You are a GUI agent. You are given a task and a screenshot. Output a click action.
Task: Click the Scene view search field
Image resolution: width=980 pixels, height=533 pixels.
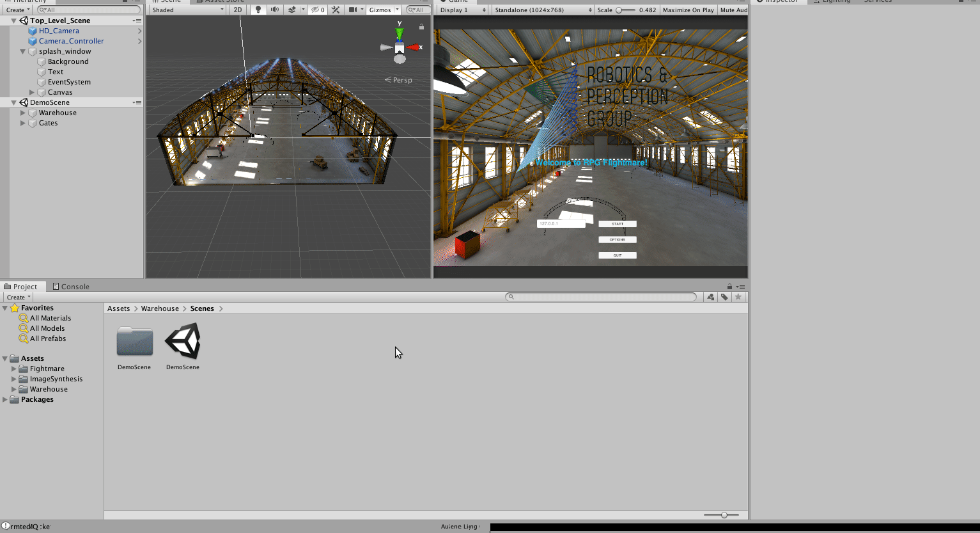coord(417,10)
